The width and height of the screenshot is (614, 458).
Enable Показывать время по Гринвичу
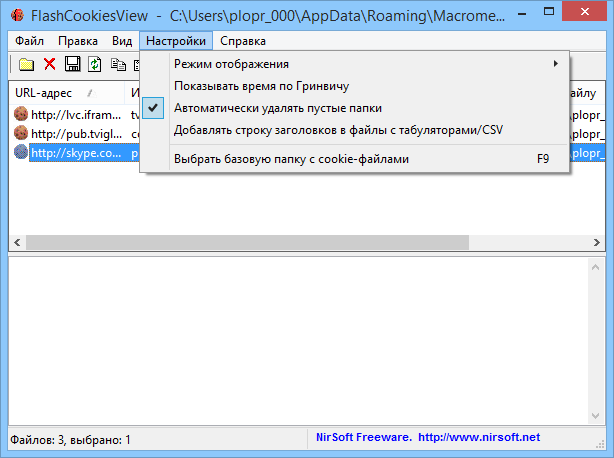(354, 86)
